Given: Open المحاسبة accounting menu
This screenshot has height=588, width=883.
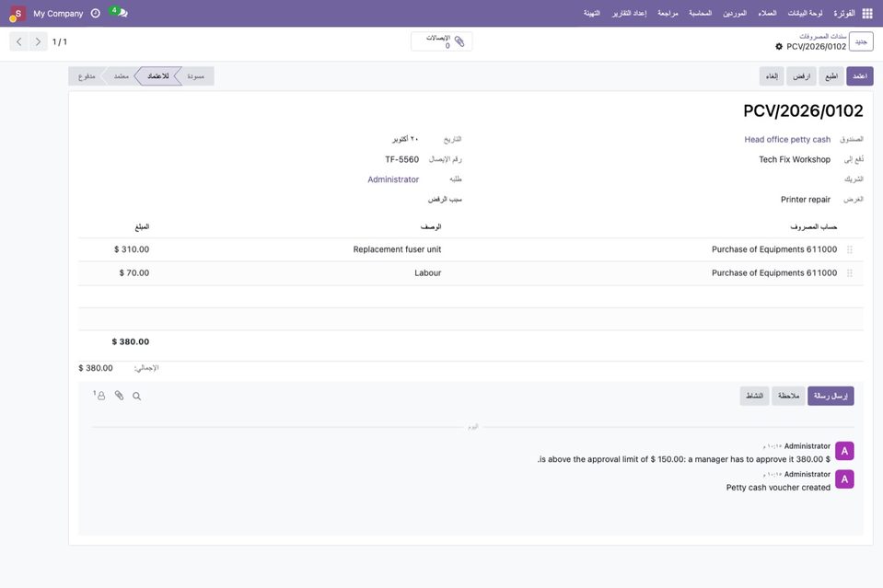Looking at the screenshot, I should 700,13.
